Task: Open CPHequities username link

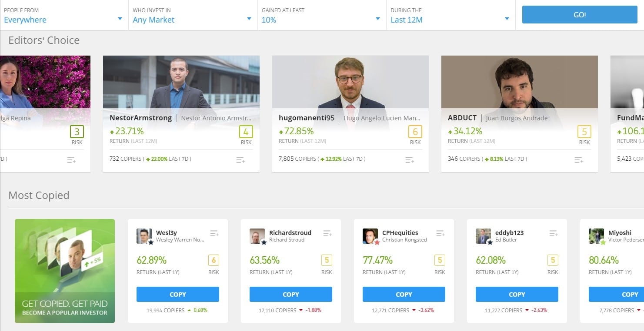Action: point(400,232)
